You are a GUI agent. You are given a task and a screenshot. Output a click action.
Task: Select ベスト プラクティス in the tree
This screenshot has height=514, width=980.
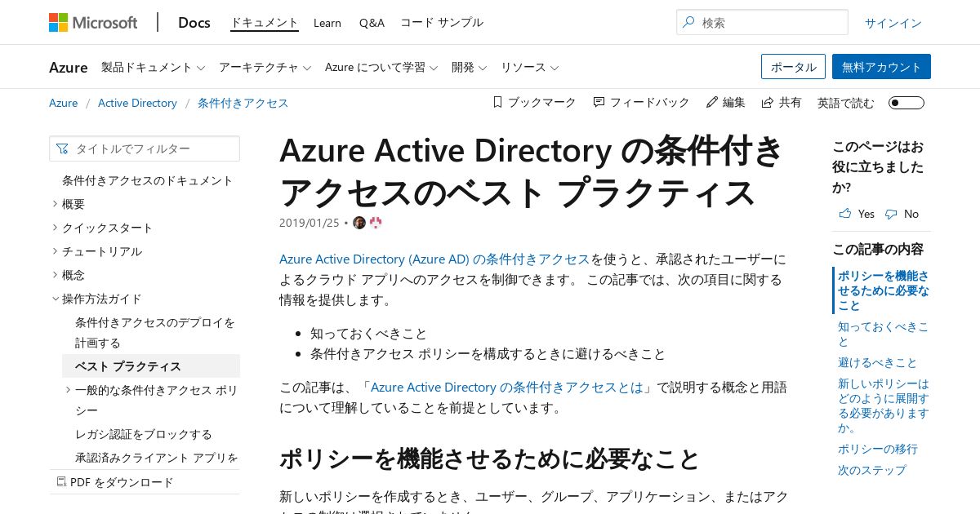tap(151, 366)
